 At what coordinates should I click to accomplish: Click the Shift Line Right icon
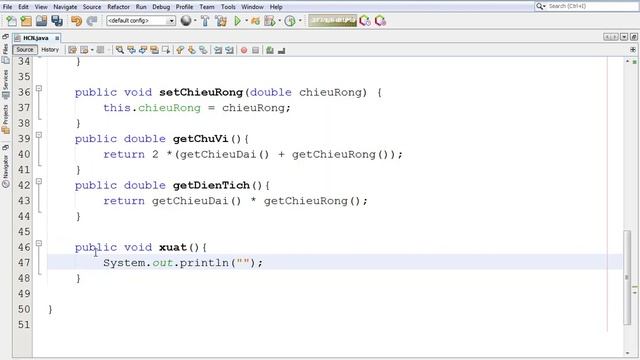pos(229,50)
